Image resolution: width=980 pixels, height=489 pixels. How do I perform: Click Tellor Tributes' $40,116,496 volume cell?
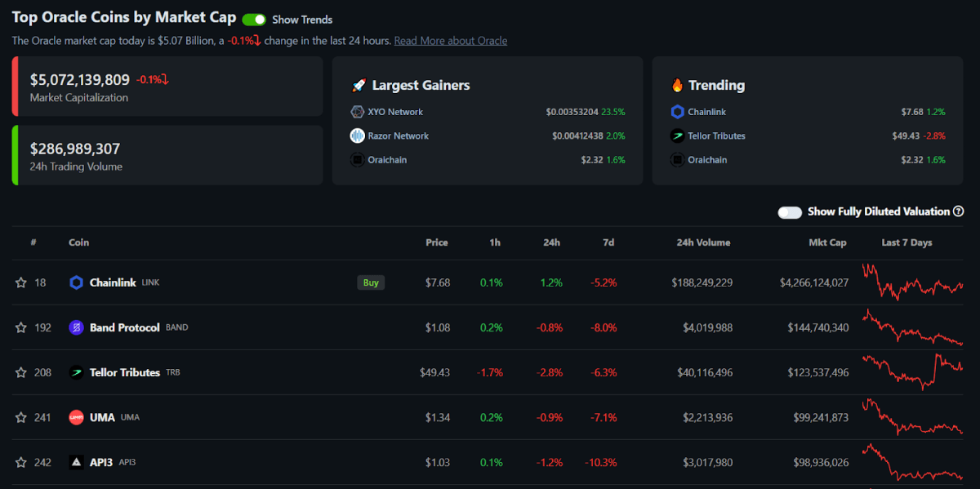705,372
